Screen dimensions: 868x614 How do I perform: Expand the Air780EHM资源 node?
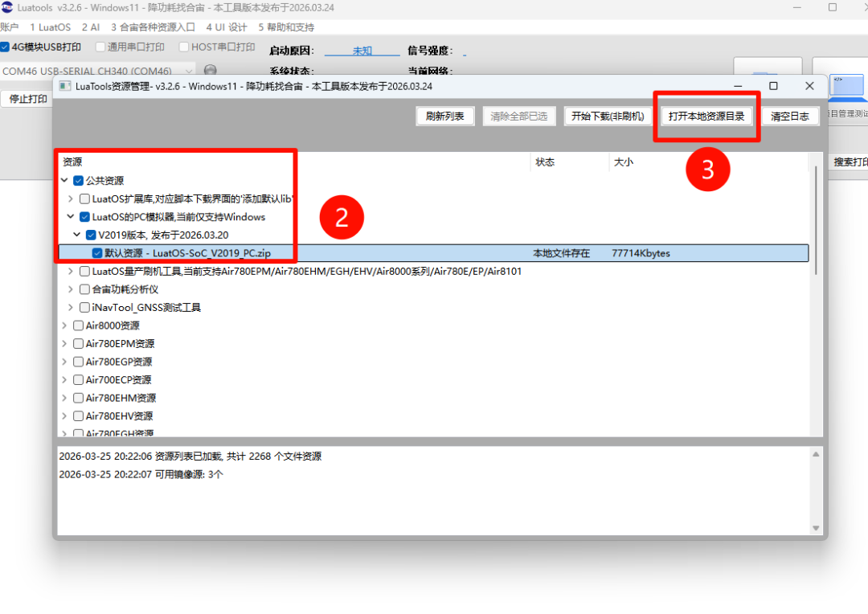(65, 398)
